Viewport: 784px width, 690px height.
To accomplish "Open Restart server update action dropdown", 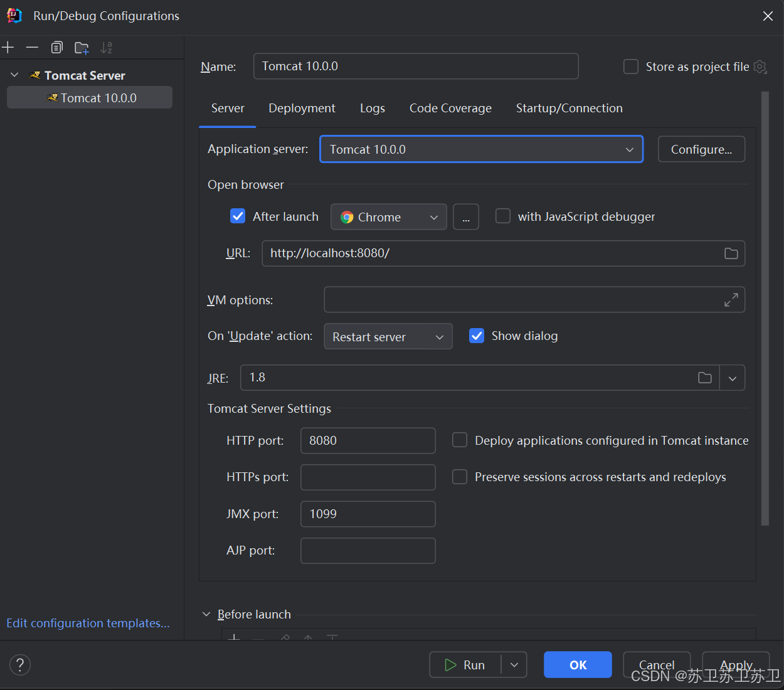I will click(388, 336).
